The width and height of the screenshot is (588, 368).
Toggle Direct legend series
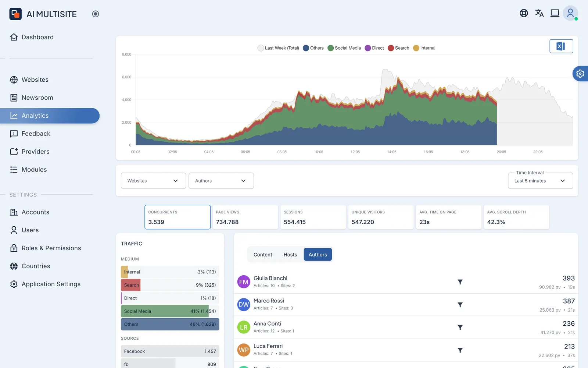click(x=374, y=48)
